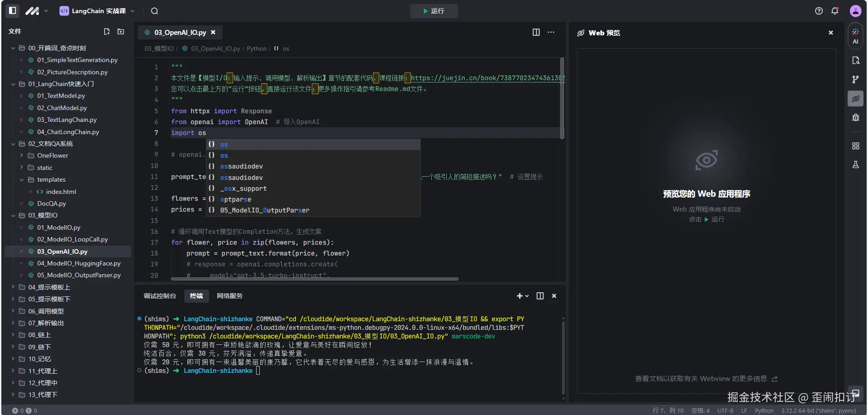
Task: Open the extensions grid icon
Action: [855, 146]
